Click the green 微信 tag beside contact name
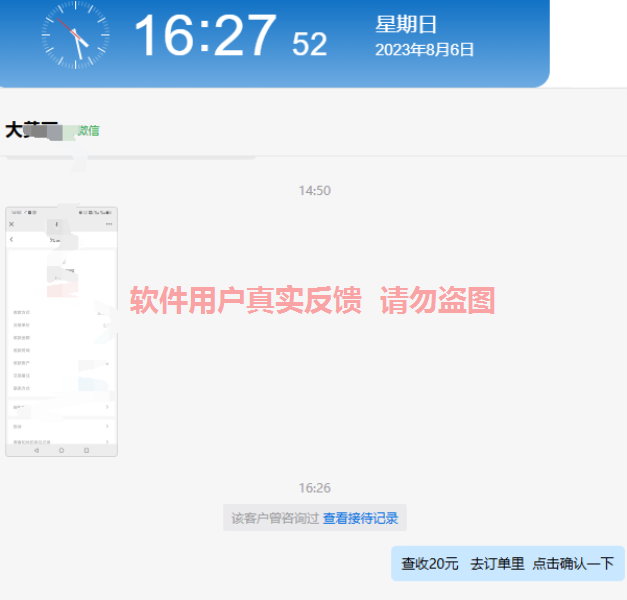 [88, 130]
